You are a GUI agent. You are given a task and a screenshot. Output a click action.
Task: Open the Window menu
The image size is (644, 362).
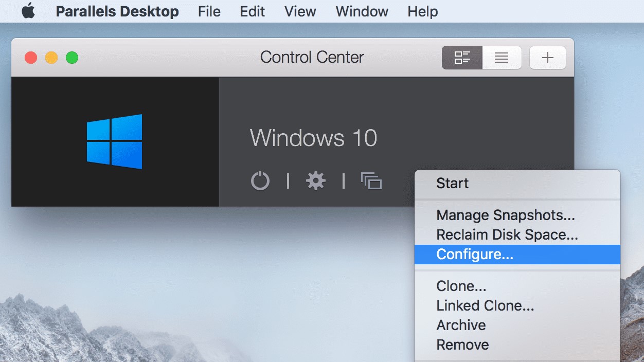point(362,11)
